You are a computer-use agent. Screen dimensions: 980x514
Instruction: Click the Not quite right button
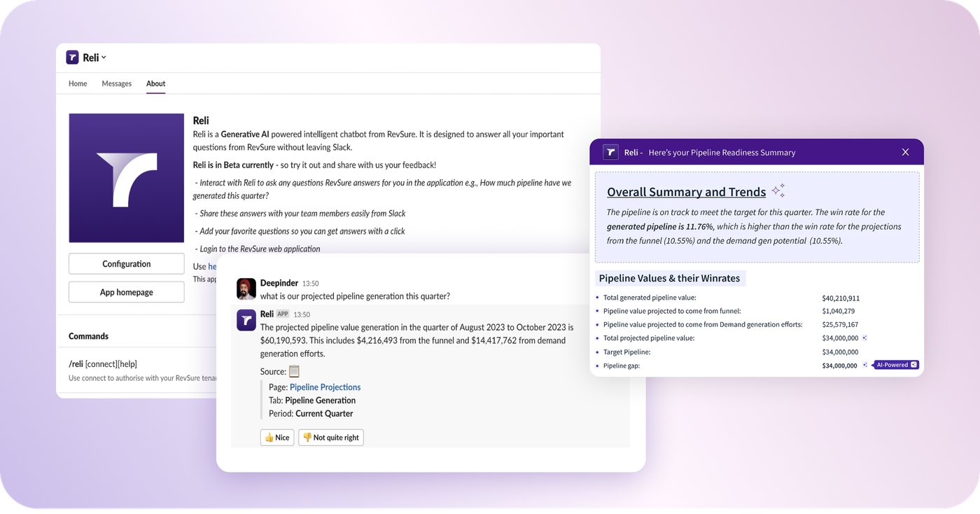tap(331, 437)
